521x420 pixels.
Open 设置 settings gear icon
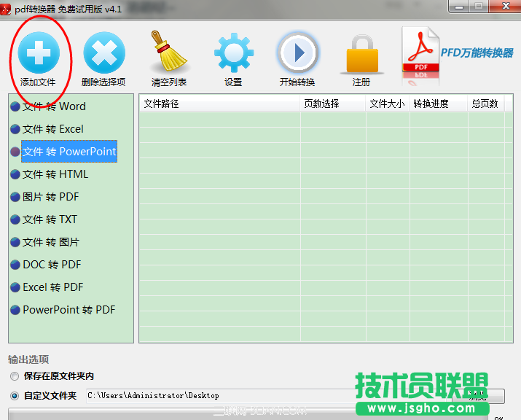233,52
